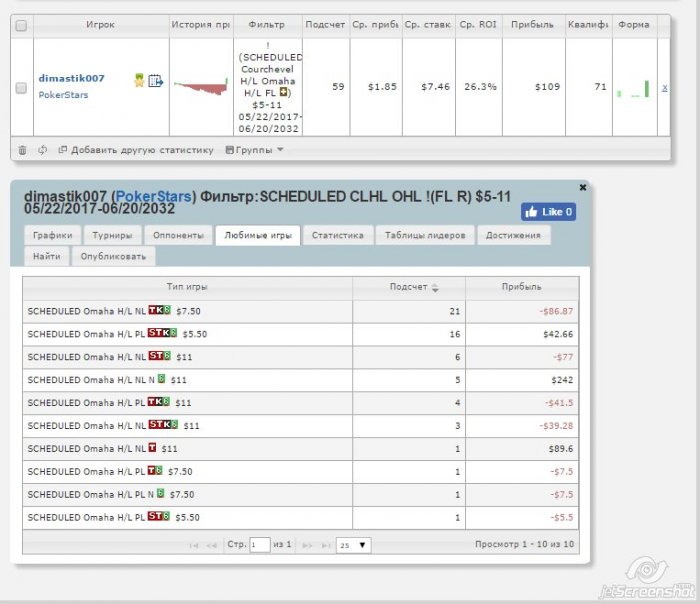Click the yellow star badge next to dimastik007
The width and height of the screenshot is (700, 604).
139,80
